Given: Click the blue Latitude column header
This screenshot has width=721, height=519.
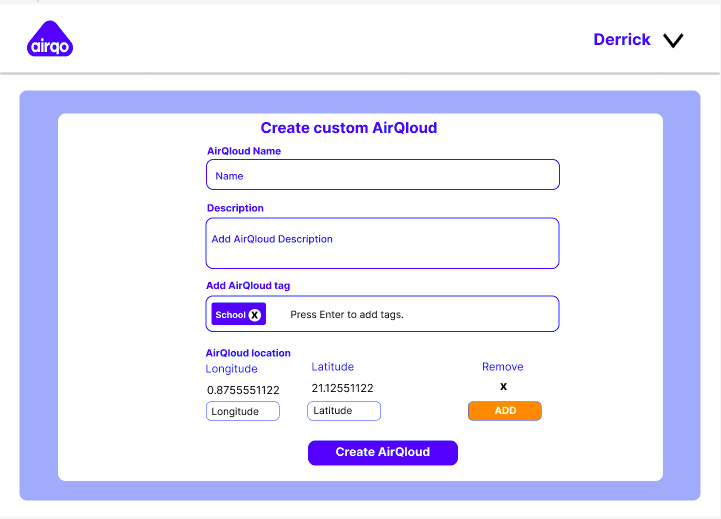Looking at the screenshot, I should (x=332, y=367).
